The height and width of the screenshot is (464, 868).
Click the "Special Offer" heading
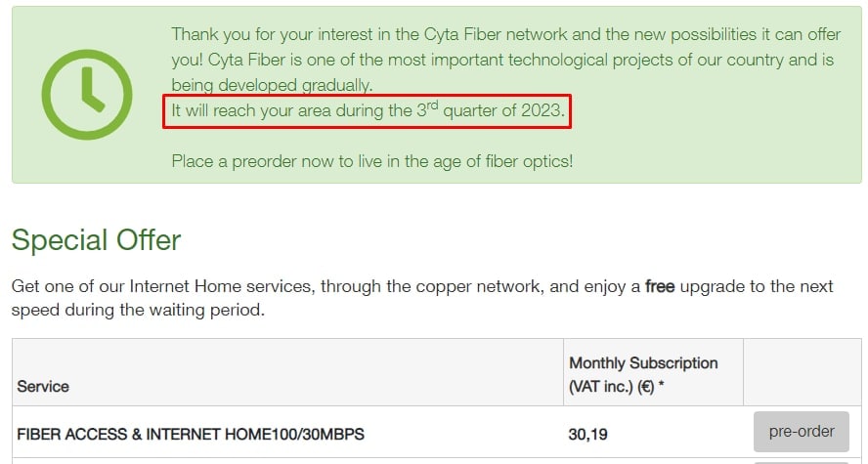coord(96,240)
